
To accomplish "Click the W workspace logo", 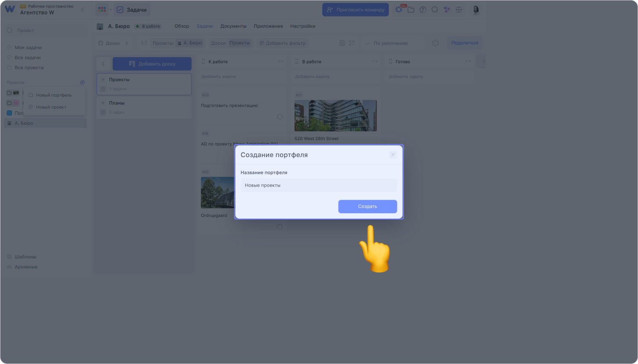I will coord(10,9).
